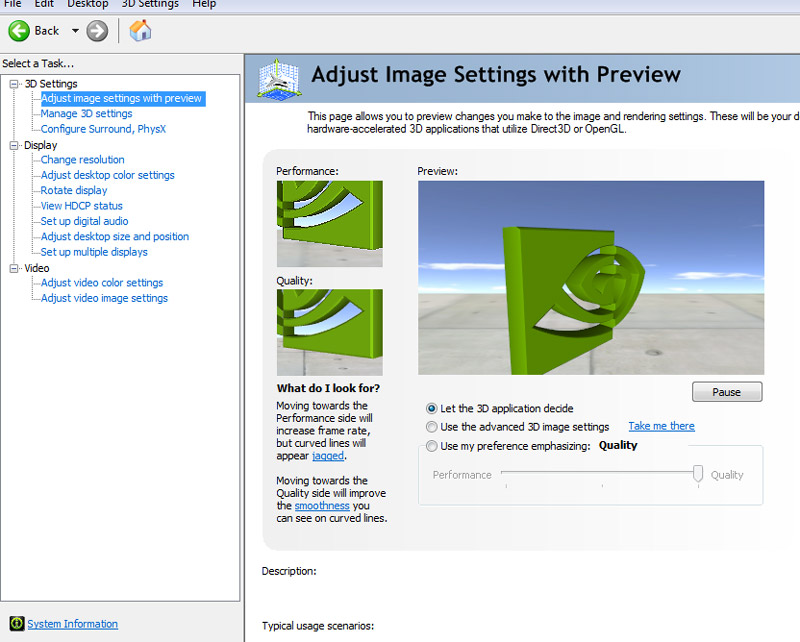Open the smoothness help link
Viewport: 800px width, 642px height.
click(322, 506)
